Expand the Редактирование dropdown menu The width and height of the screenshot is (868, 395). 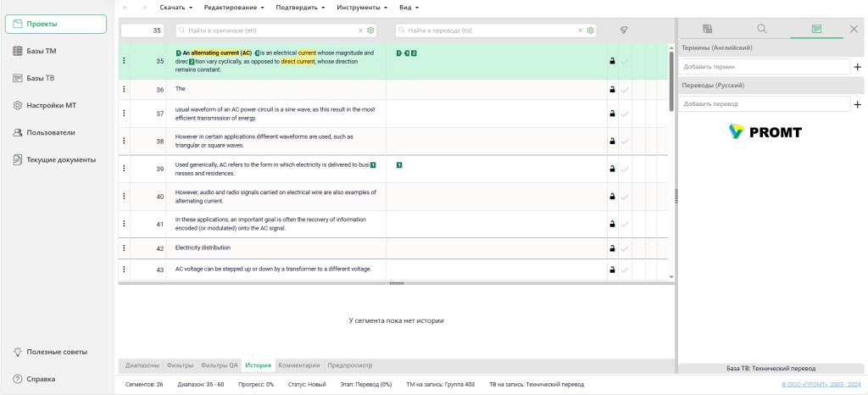(234, 7)
